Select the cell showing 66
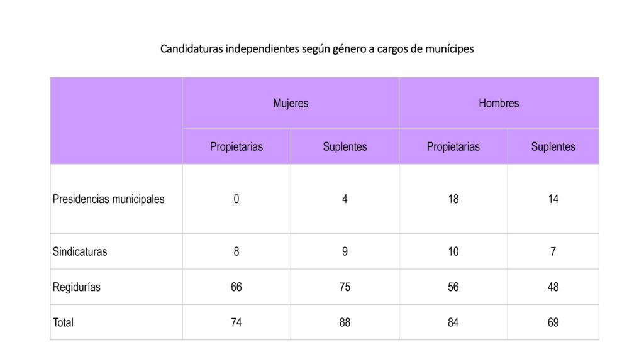644x362 pixels. 236,287
